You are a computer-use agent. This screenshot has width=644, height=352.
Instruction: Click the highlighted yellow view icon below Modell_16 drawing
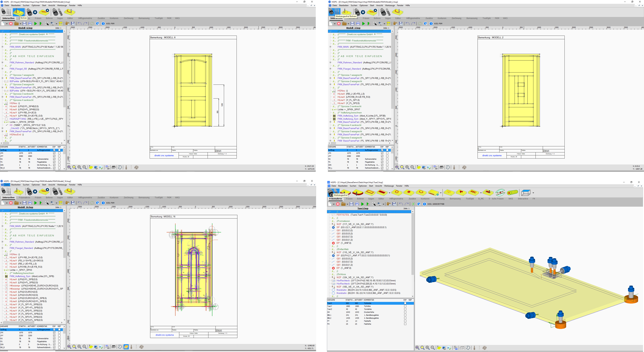126,347
